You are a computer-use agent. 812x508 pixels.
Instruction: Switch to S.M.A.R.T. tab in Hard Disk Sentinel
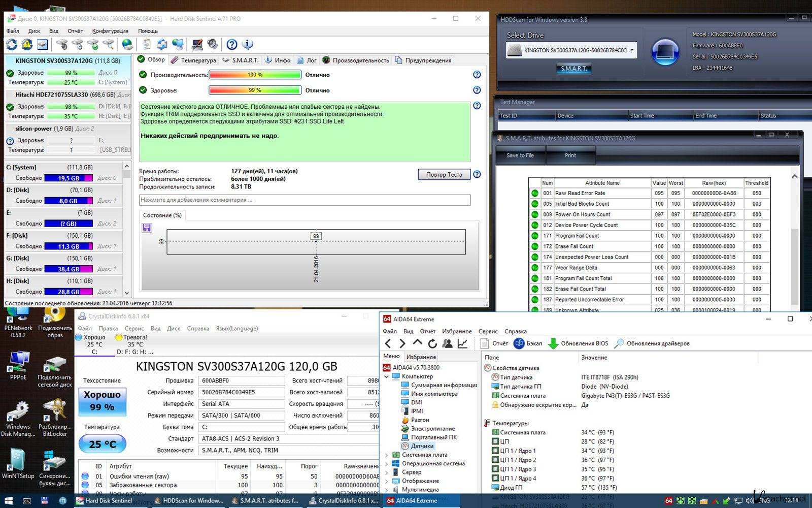point(241,60)
